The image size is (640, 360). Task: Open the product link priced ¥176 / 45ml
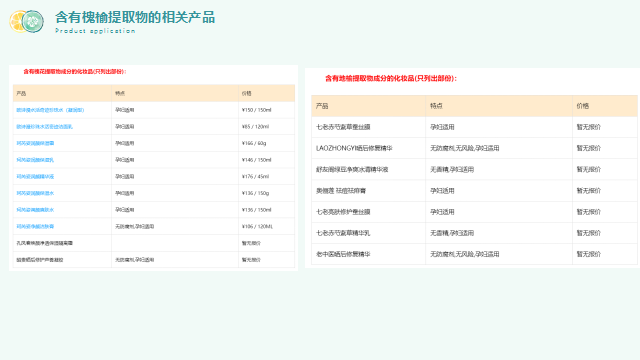coord(35,177)
